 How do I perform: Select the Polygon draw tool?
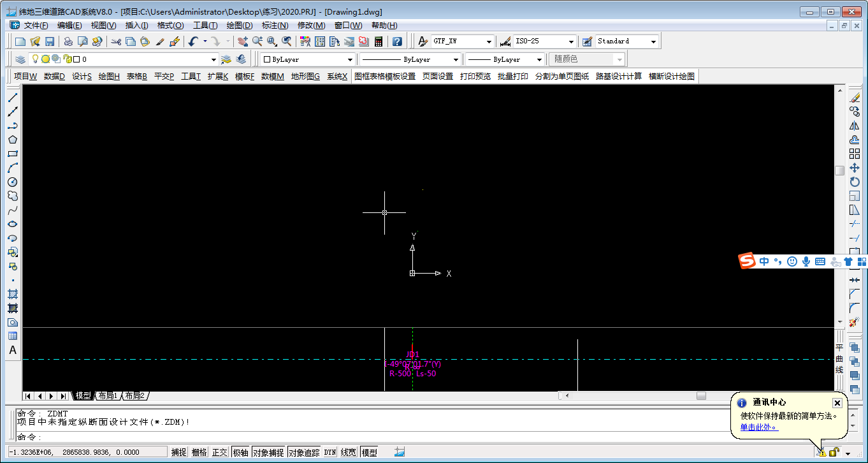(x=13, y=140)
